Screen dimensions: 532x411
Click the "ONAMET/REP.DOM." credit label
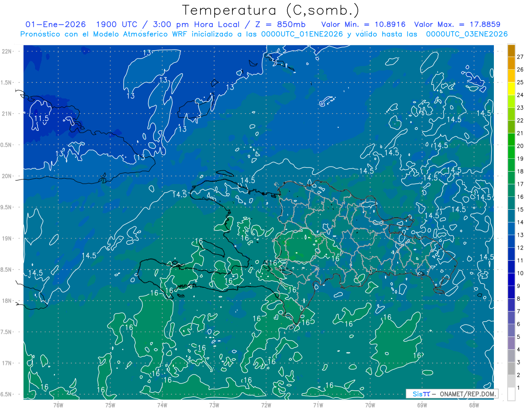coord(468,394)
